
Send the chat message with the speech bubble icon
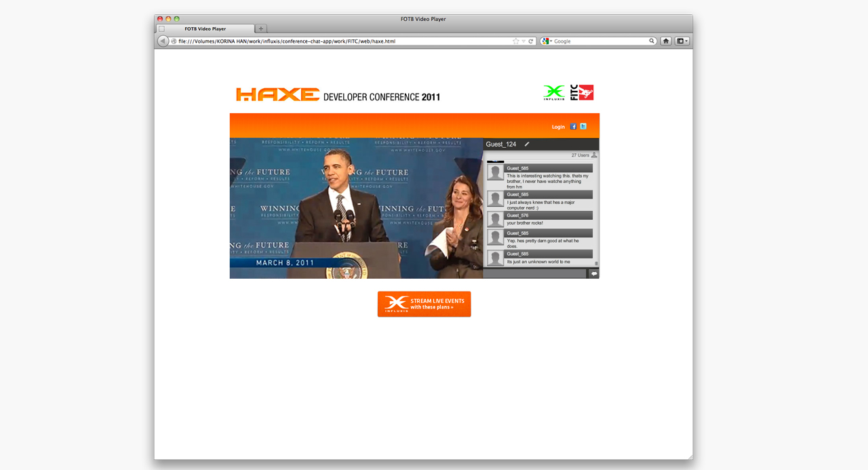[594, 274]
